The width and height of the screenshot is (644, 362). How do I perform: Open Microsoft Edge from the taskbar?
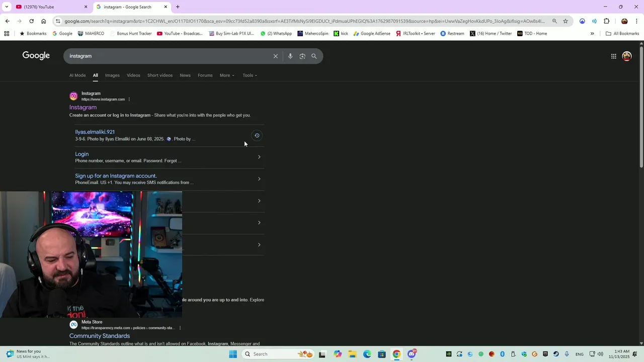coord(367,354)
